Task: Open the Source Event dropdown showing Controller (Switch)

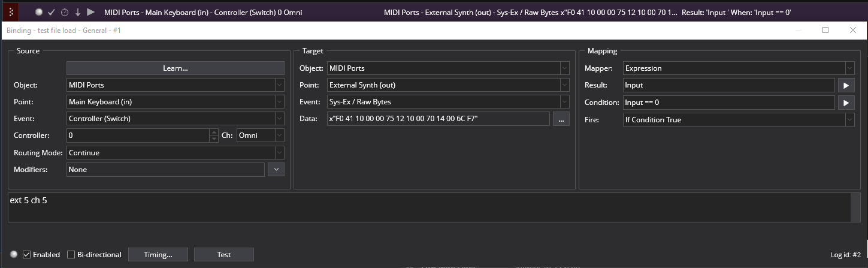Action: click(176, 119)
